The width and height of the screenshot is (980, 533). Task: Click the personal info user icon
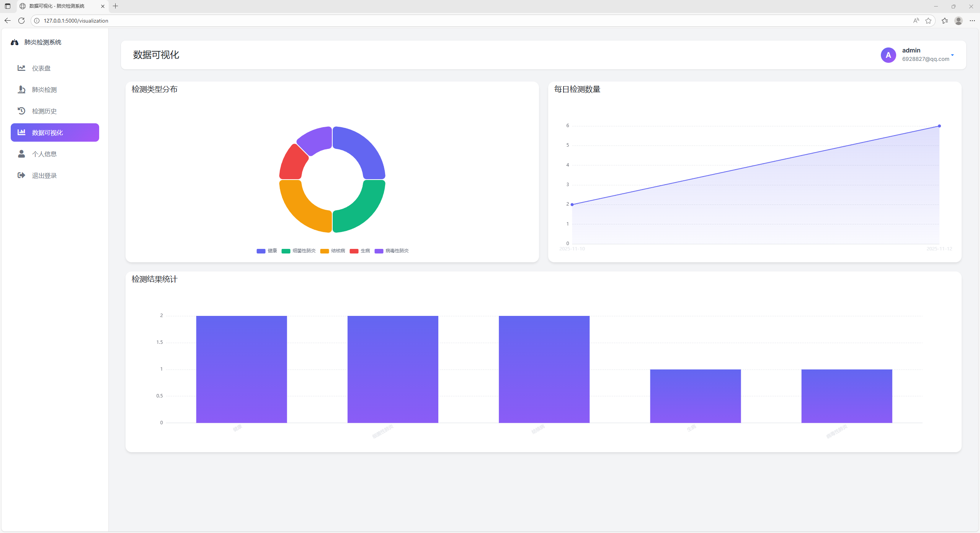point(21,154)
